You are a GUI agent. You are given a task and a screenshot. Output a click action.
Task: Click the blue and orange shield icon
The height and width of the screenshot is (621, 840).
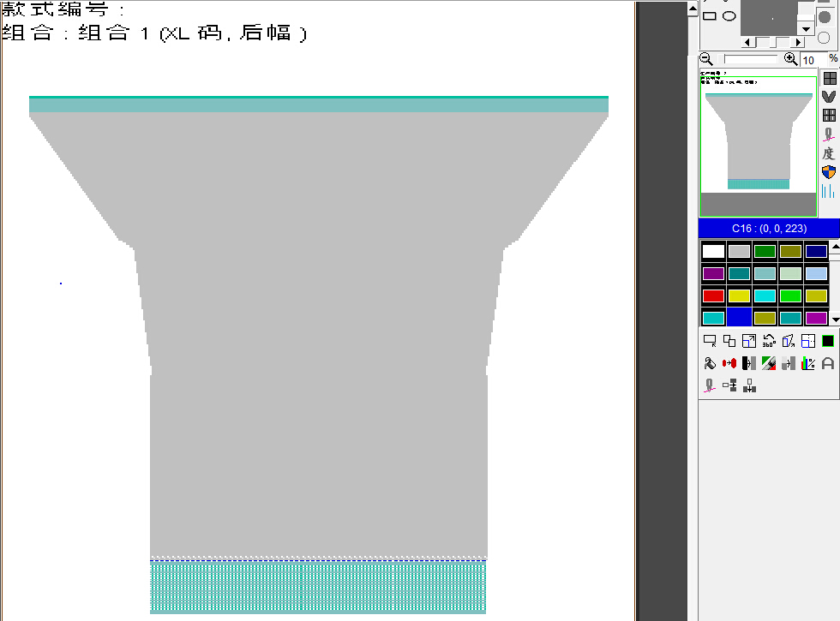point(828,172)
